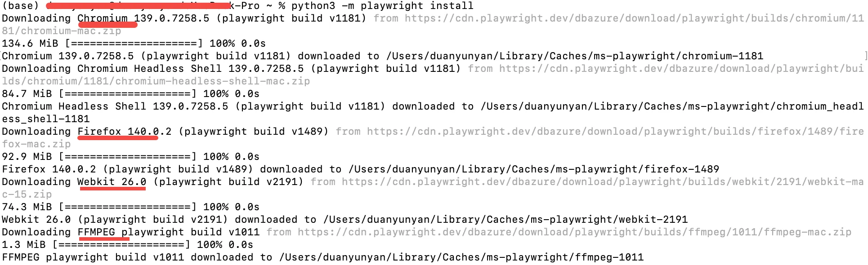868x265 pixels.
Task: Click the progress bar beside 92.9 MiB
Action: click(x=128, y=157)
